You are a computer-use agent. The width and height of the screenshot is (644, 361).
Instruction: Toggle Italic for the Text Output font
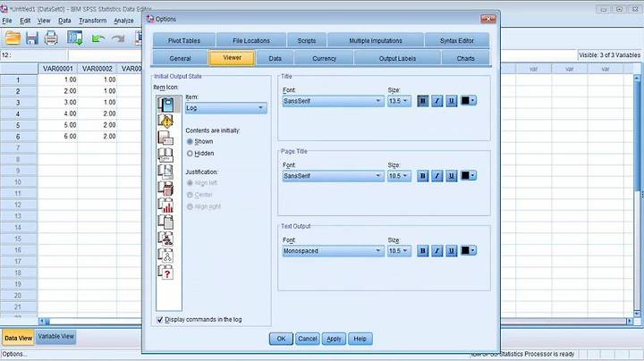(x=437, y=251)
